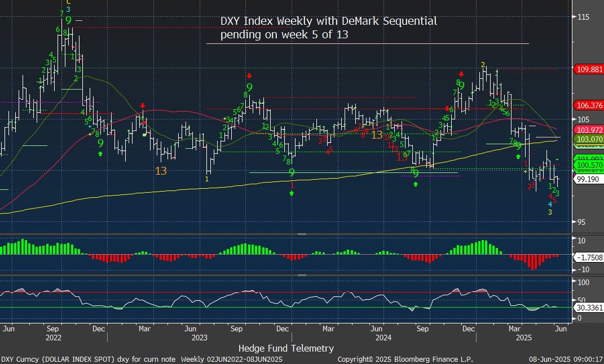Select the green up arrow below the September 2024 green 9
The height and width of the screenshot is (364, 604).
point(416,184)
